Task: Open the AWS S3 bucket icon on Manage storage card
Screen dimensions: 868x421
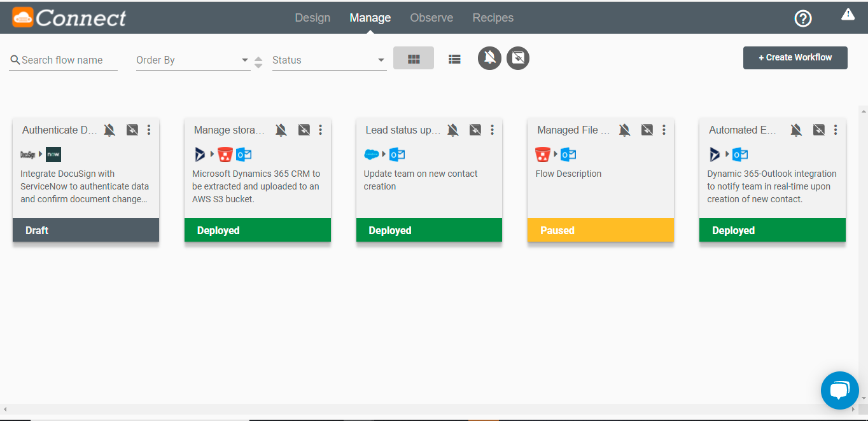Action: tap(224, 154)
